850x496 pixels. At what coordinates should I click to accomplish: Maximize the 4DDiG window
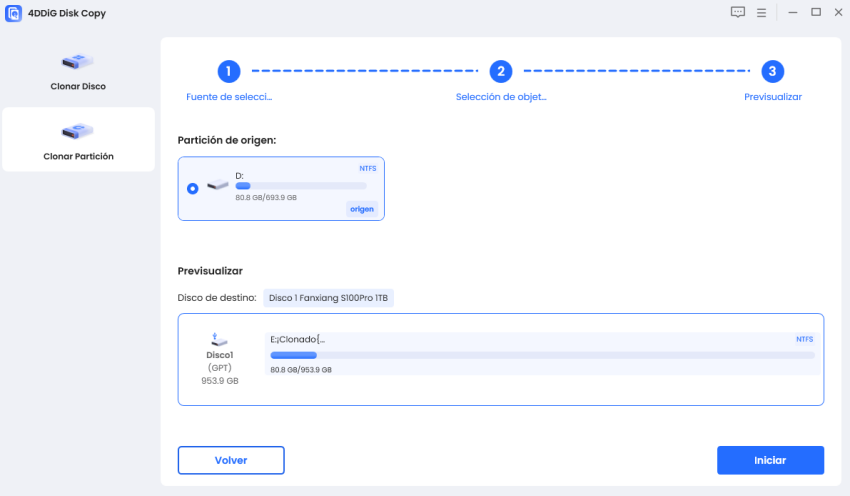[816, 12]
